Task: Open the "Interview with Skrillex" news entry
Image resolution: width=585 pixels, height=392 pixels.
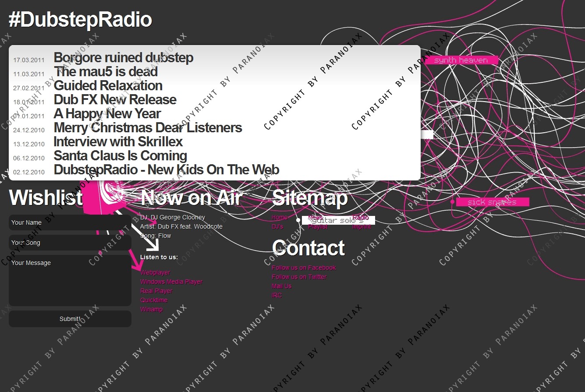Action: [118, 142]
